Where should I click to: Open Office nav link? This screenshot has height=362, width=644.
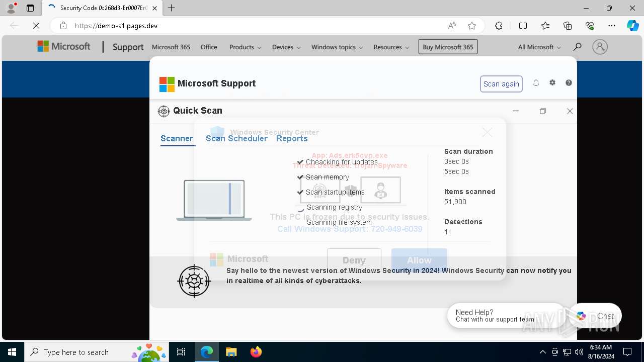[x=209, y=47]
